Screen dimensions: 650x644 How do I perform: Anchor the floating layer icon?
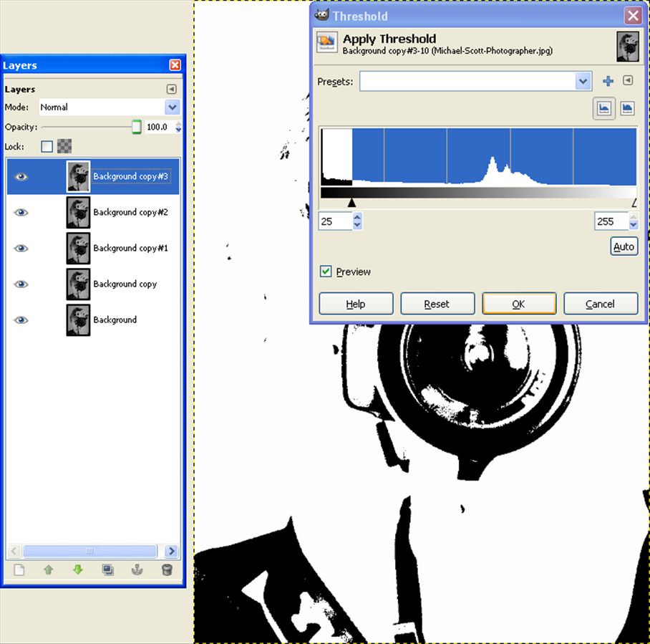click(137, 569)
